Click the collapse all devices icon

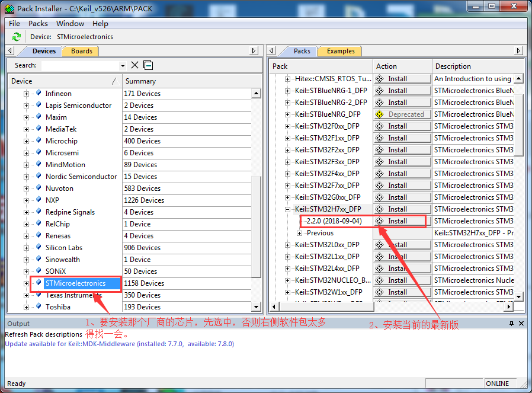[x=148, y=65]
